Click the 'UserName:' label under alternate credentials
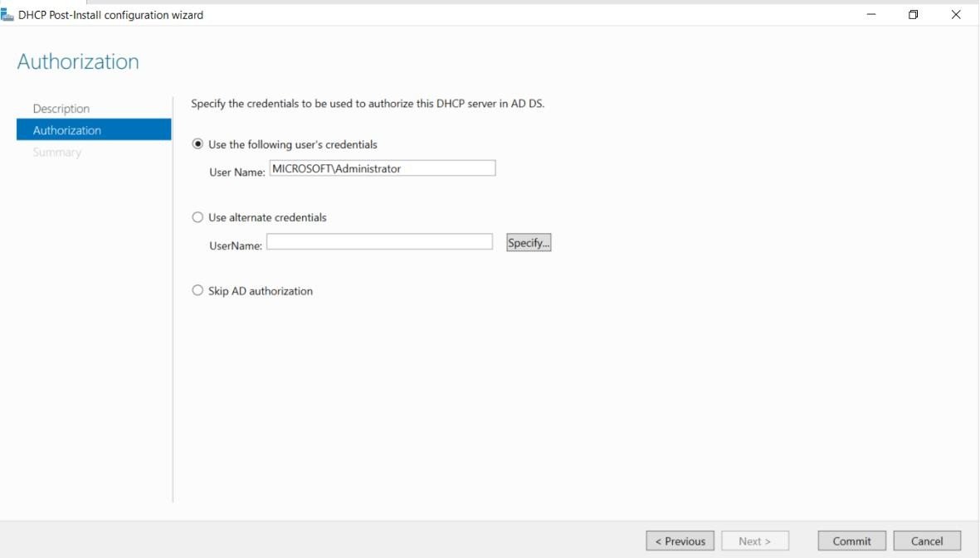This screenshot has width=980, height=558. 236,246
